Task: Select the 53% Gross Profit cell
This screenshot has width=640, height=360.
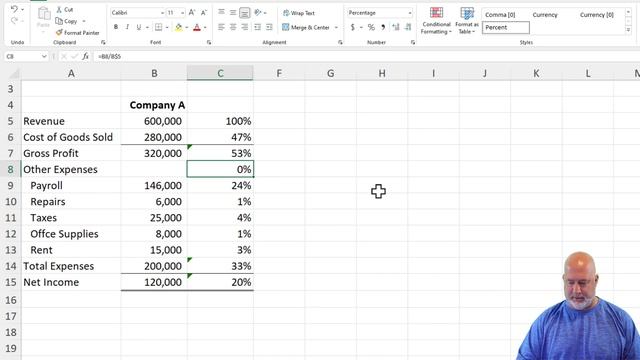Action: click(220, 153)
